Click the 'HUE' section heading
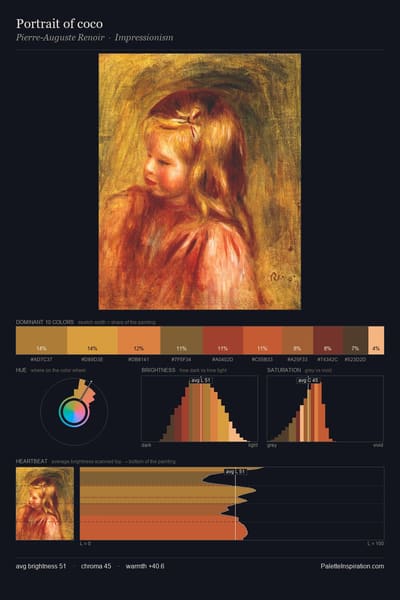Image resolution: width=400 pixels, height=600 pixels. (21, 370)
